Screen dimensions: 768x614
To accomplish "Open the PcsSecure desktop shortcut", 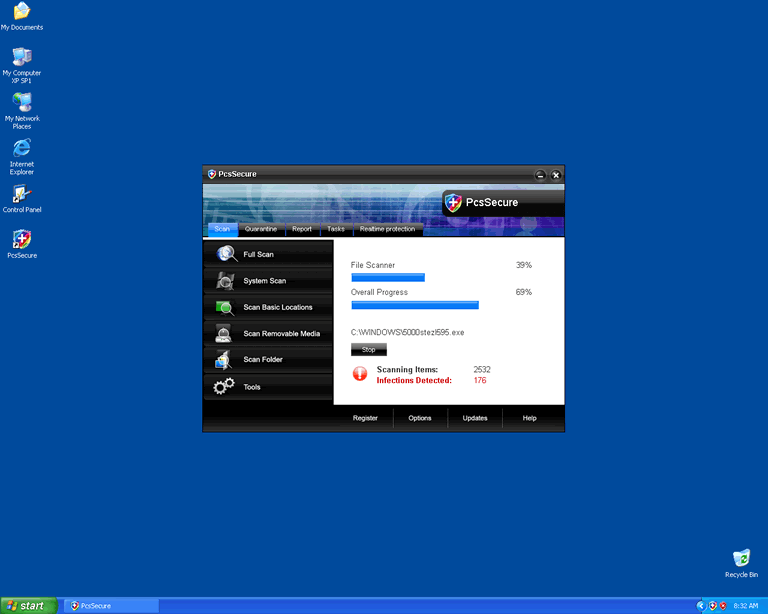I will pos(22,240).
